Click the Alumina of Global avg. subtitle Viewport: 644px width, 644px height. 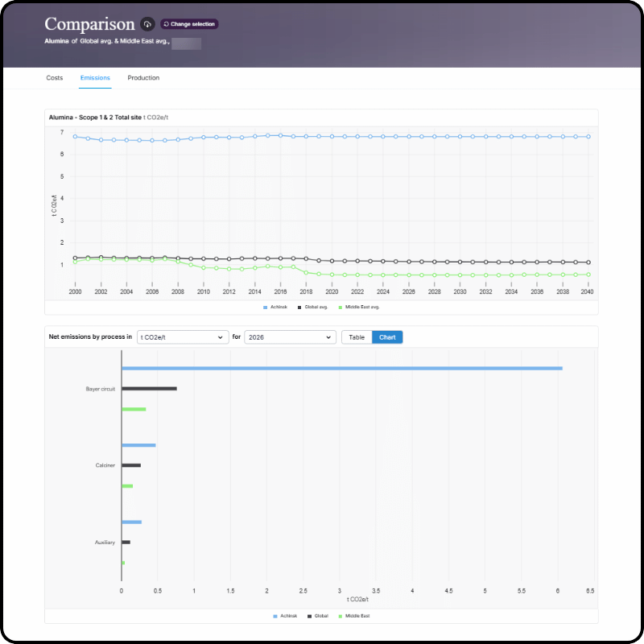(x=107, y=41)
